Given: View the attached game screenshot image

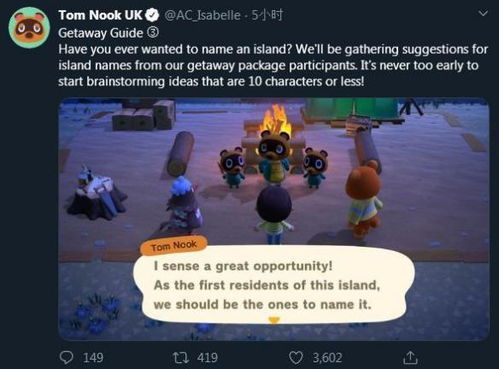Looking at the screenshot, I should coord(274,219).
